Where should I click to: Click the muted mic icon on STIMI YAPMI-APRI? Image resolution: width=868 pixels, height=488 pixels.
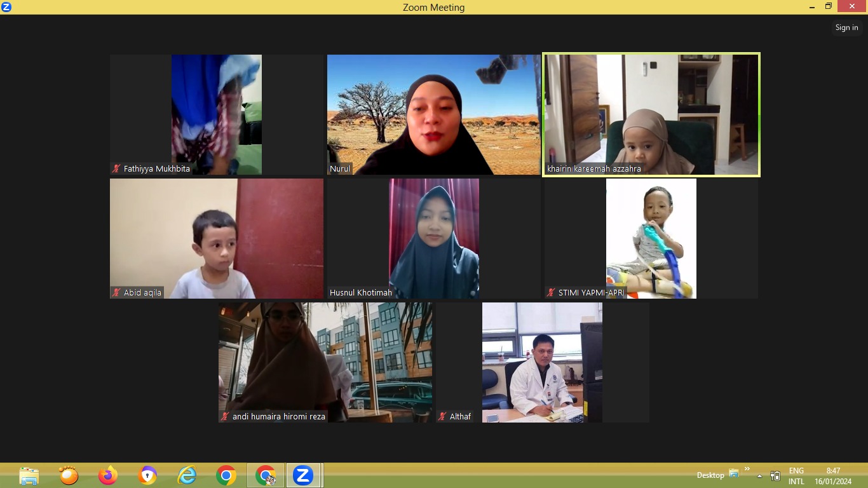[x=551, y=293]
